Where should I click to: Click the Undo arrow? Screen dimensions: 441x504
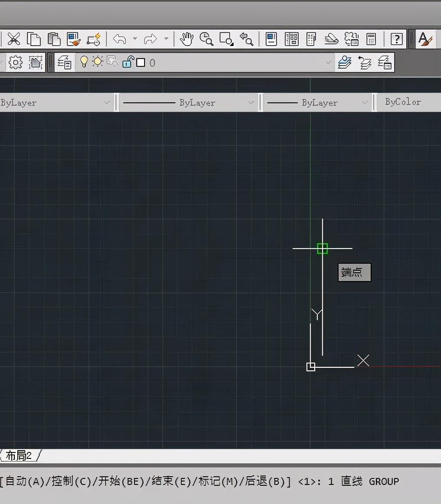click(x=120, y=39)
